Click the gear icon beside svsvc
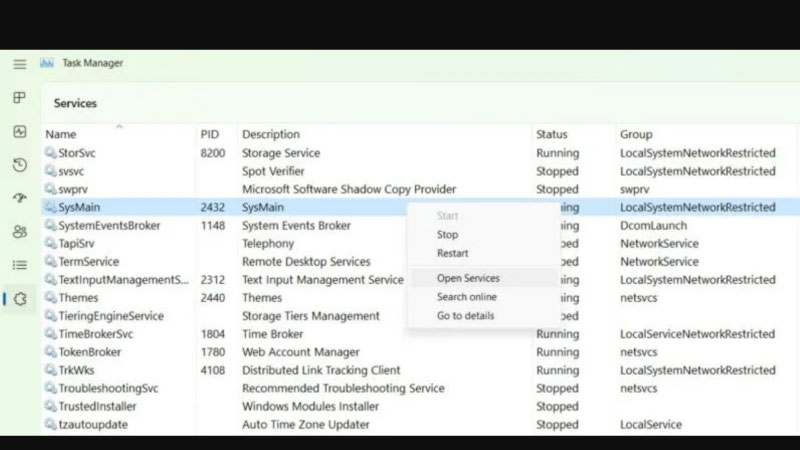 [x=51, y=170]
